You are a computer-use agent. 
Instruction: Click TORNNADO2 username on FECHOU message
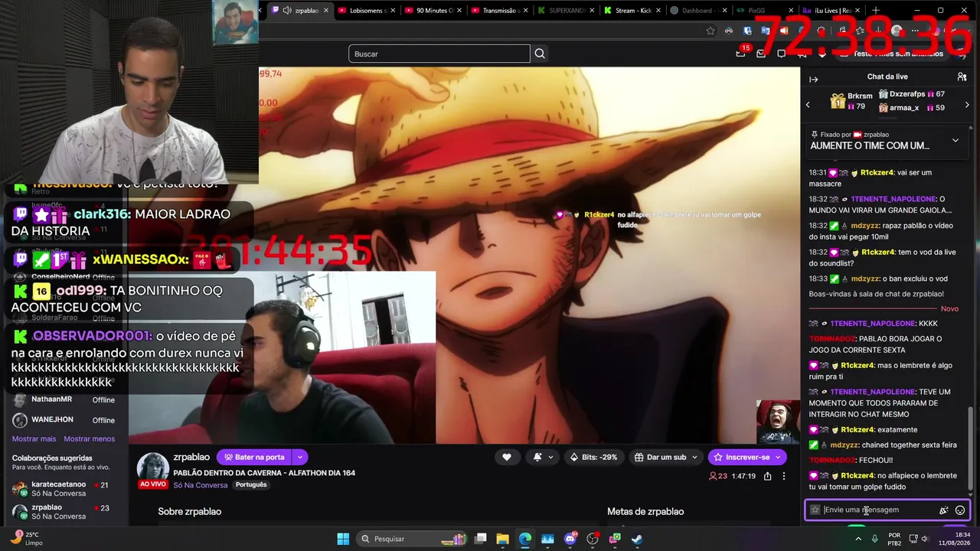(x=832, y=460)
